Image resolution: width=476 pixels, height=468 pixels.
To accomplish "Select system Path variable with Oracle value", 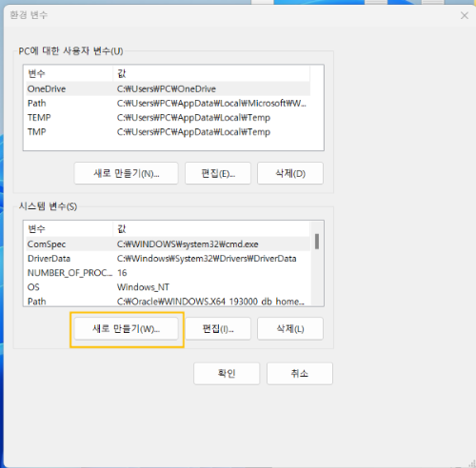I will pos(169,301).
